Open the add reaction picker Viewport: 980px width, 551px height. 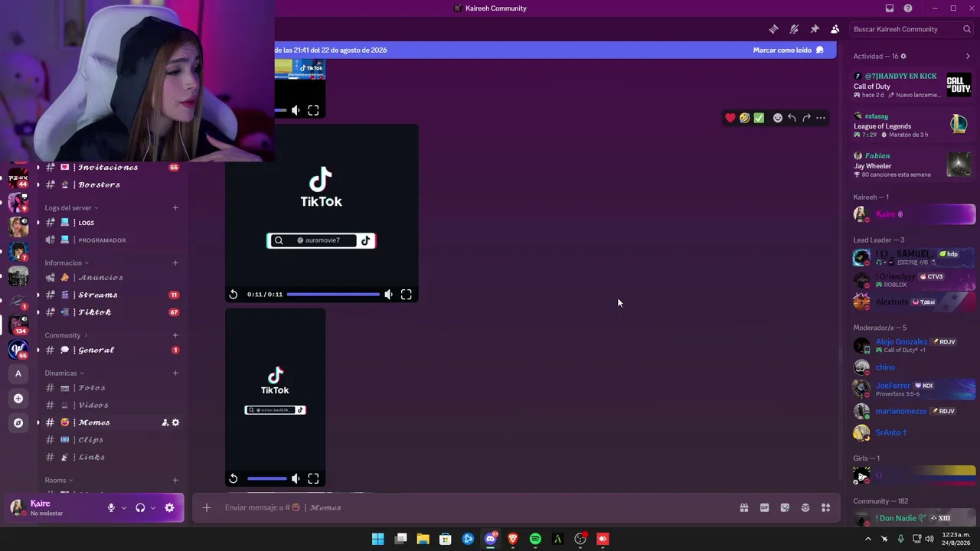pyautogui.click(x=778, y=118)
